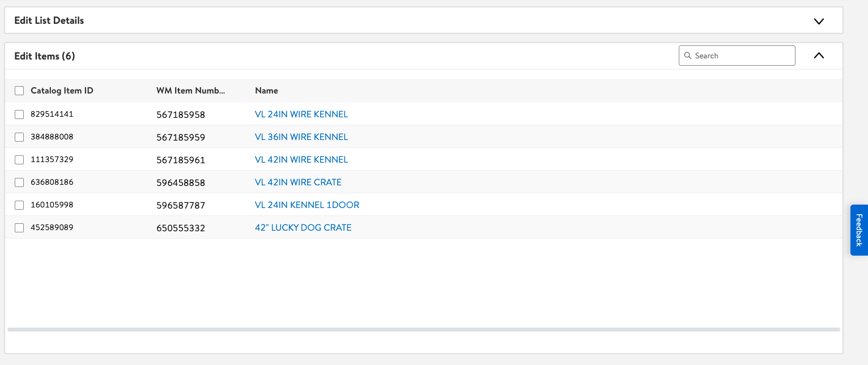Collapse the Edit Items section chevron
Screen dimensions: 868x365
click(818, 56)
